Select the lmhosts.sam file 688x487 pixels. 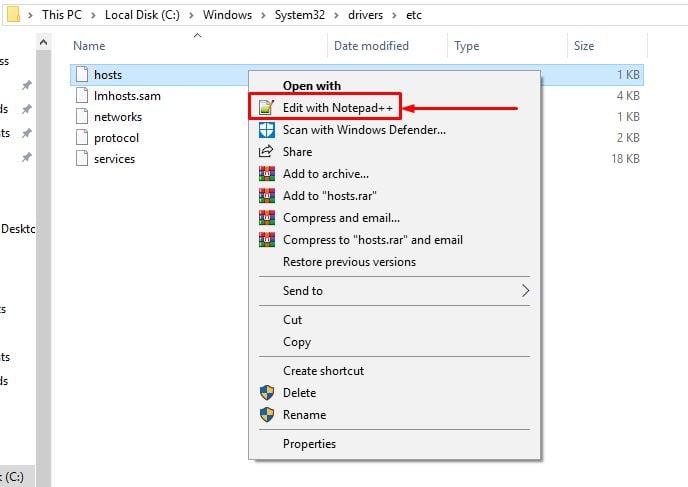(127, 96)
